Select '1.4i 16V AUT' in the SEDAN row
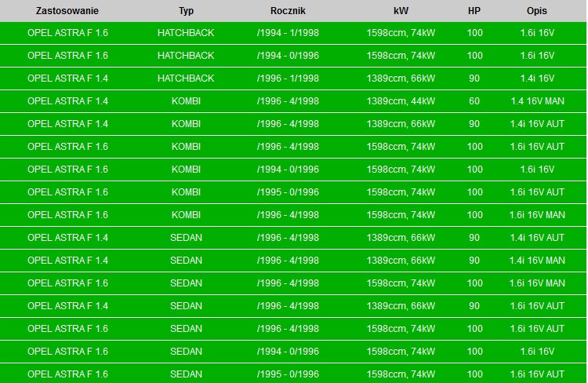This screenshot has width=588, height=383. point(537,238)
